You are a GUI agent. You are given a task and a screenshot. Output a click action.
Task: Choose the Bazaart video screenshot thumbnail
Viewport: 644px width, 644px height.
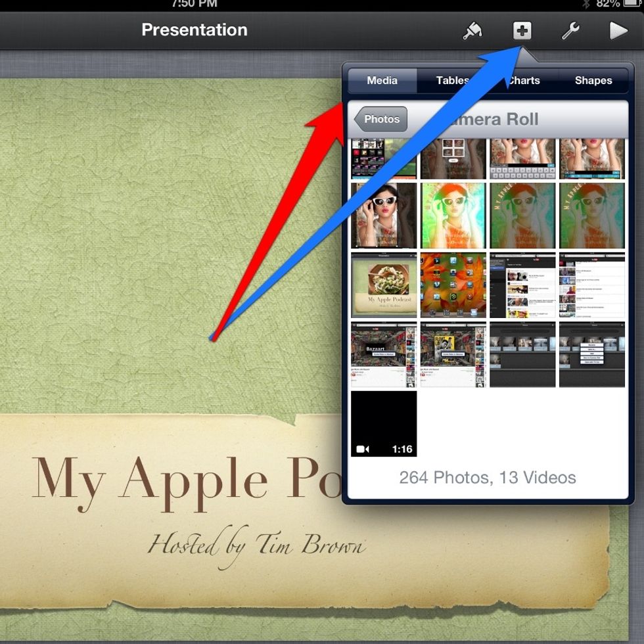coord(384,354)
